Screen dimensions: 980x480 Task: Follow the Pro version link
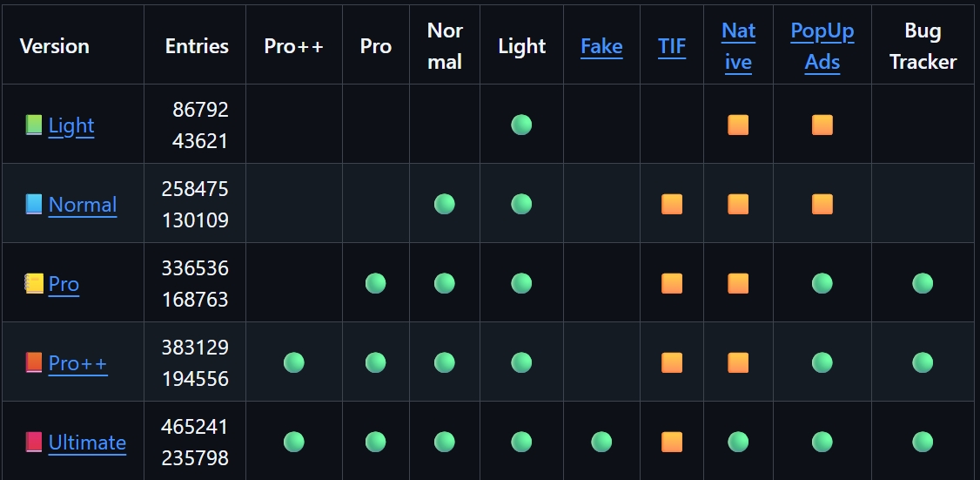[x=64, y=284]
